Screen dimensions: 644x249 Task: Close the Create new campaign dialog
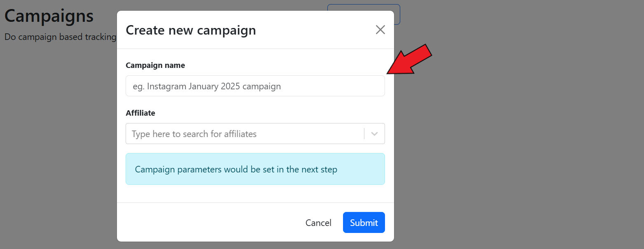[380, 30]
